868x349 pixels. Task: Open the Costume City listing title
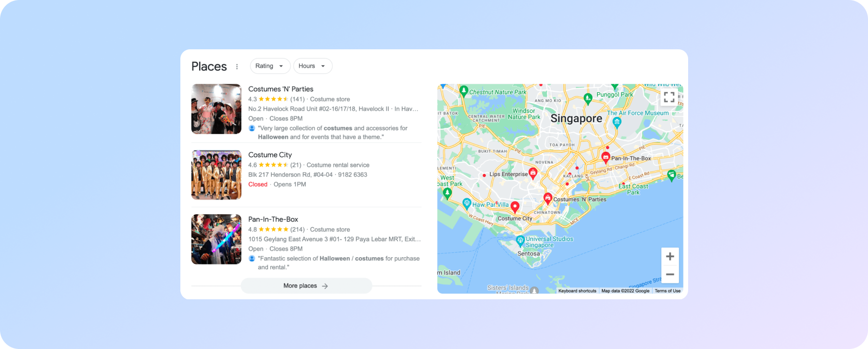[270, 155]
